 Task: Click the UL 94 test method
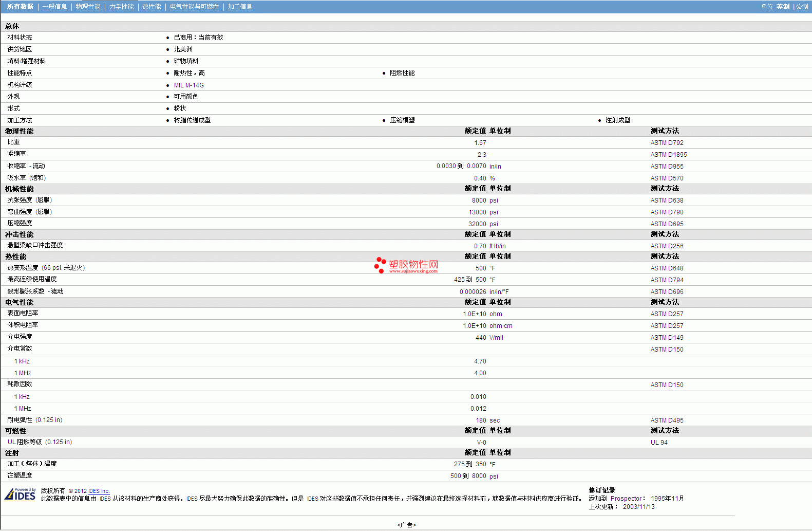(659, 443)
